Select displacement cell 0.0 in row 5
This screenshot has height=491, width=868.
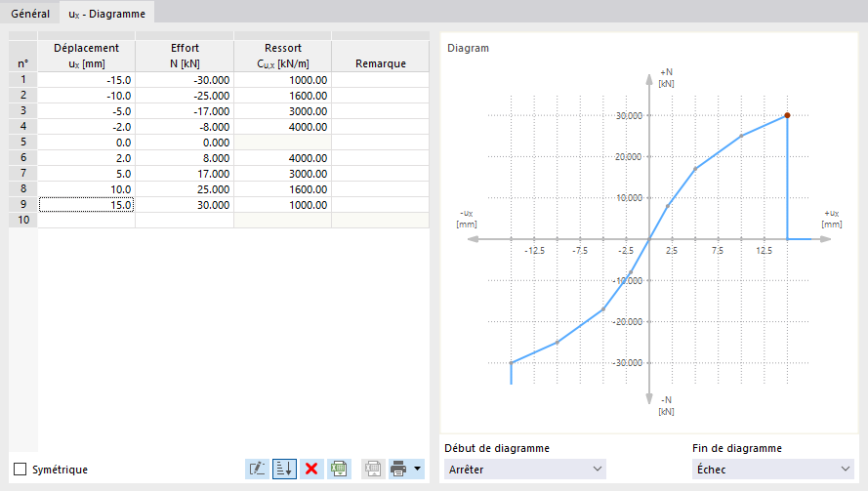[86, 143]
